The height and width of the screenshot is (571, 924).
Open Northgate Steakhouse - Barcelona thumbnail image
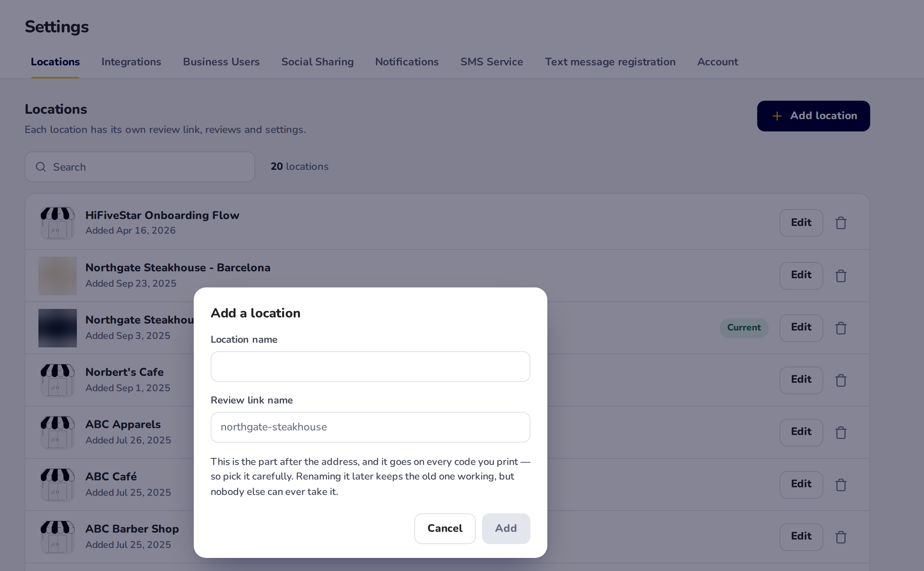(x=58, y=276)
